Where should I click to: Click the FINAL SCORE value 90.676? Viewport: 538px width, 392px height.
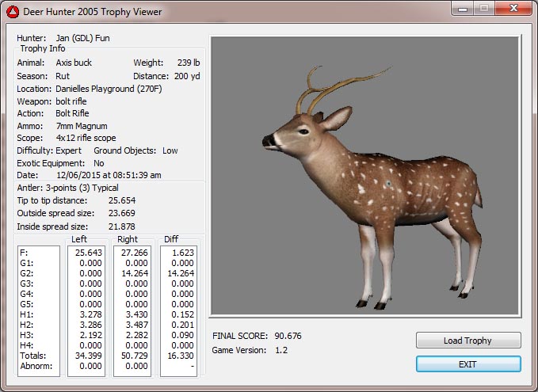(x=287, y=336)
